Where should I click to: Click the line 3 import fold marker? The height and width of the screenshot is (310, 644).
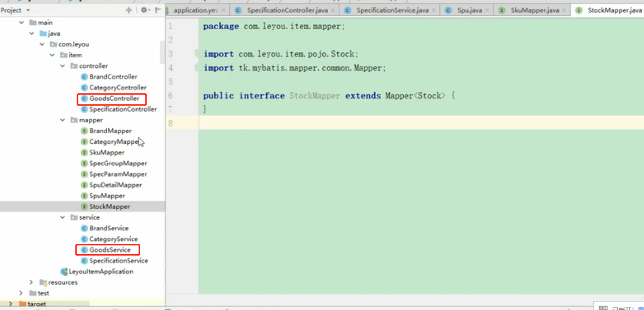point(198,54)
